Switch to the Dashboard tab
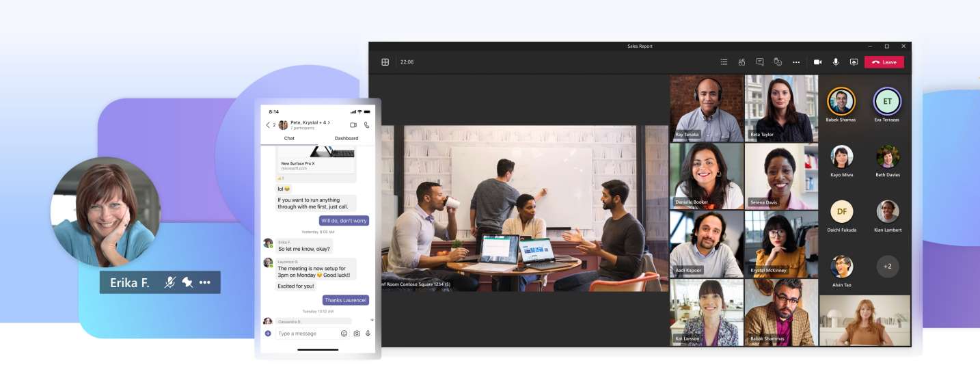Image resolution: width=980 pixels, height=391 pixels. [x=346, y=138]
